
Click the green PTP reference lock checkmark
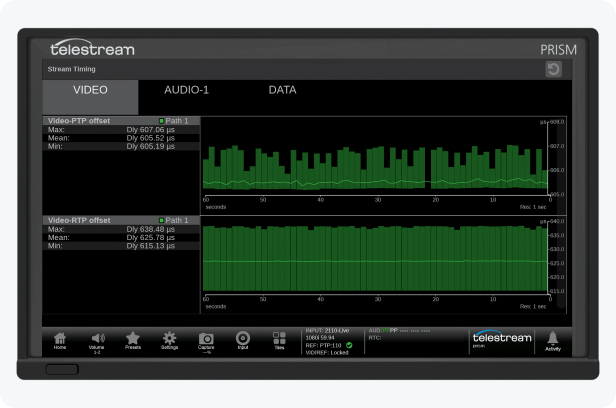click(349, 345)
